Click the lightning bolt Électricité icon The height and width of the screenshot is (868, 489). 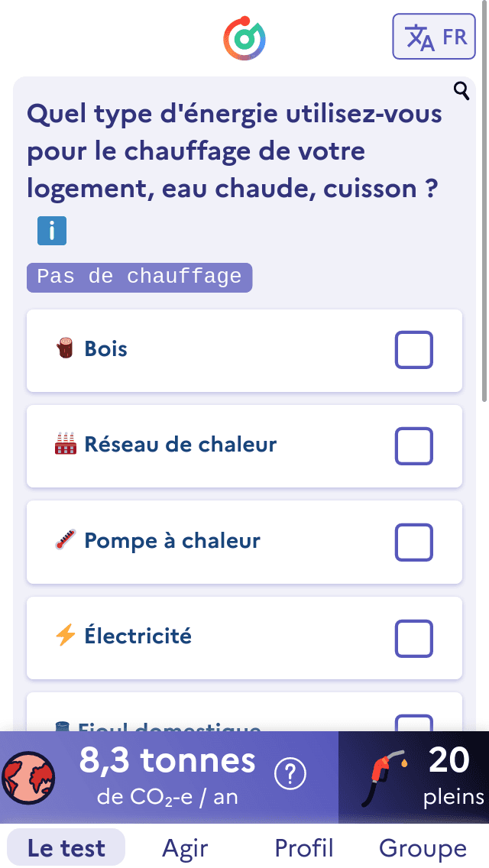(66, 636)
